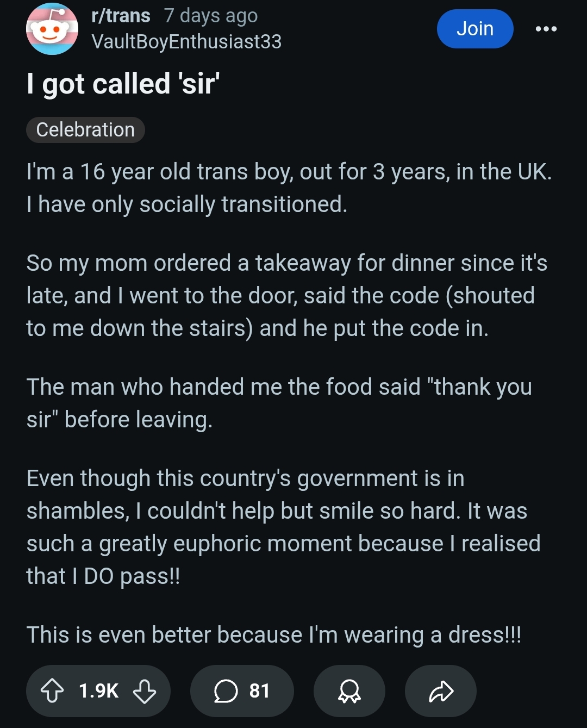
Task: Open the three-dot overflow menu
Action: 546,29
